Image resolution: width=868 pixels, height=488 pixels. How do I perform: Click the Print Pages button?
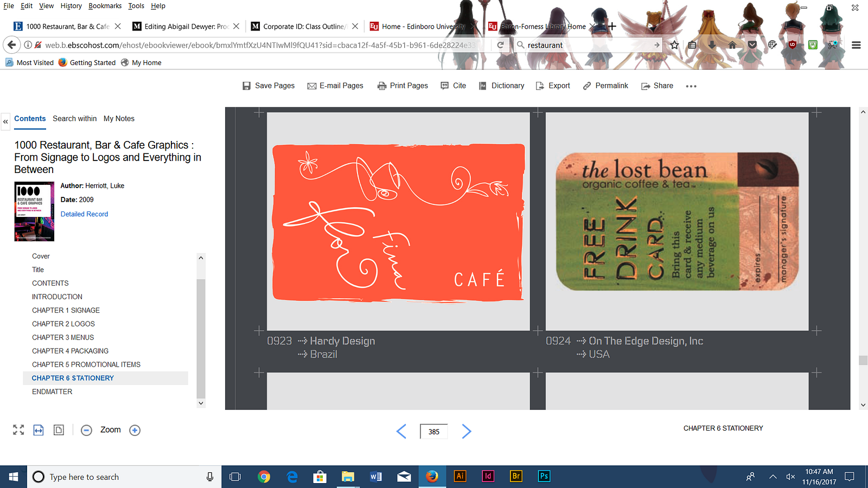[x=403, y=86]
